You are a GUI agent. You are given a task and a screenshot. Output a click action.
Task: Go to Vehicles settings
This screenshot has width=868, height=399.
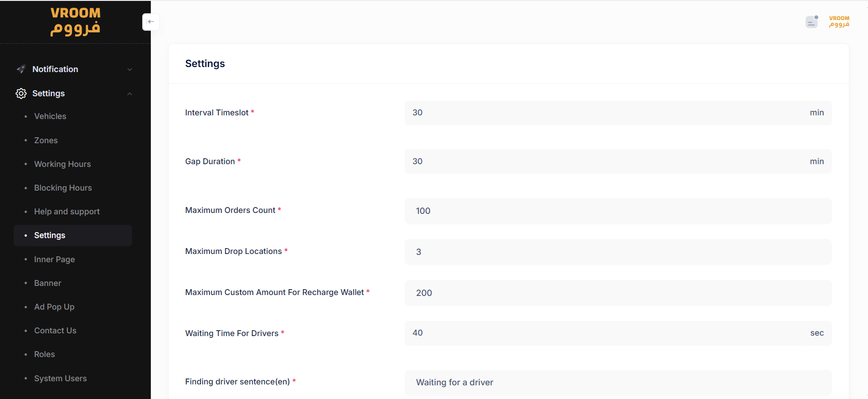(x=50, y=116)
